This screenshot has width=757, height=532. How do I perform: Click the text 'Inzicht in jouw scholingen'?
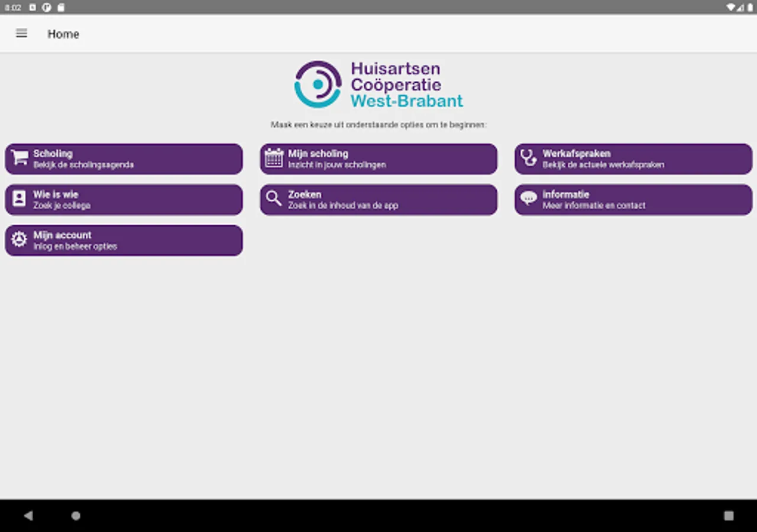click(x=337, y=165)
